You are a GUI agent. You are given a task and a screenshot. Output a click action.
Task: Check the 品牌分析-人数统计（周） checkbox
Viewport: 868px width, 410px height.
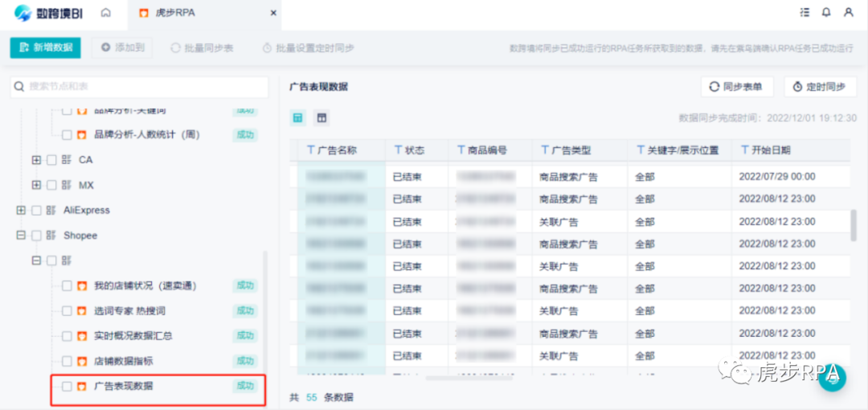(67, 134)
